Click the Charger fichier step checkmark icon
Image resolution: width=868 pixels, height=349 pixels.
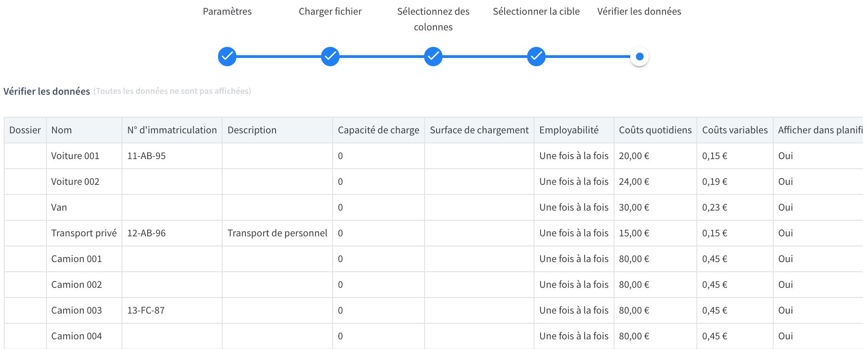coord(330,57)
